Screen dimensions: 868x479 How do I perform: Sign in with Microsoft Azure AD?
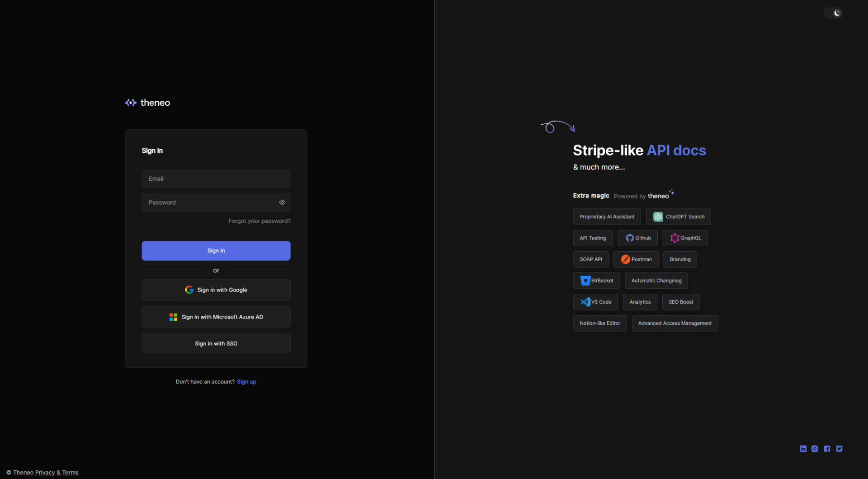216,317
